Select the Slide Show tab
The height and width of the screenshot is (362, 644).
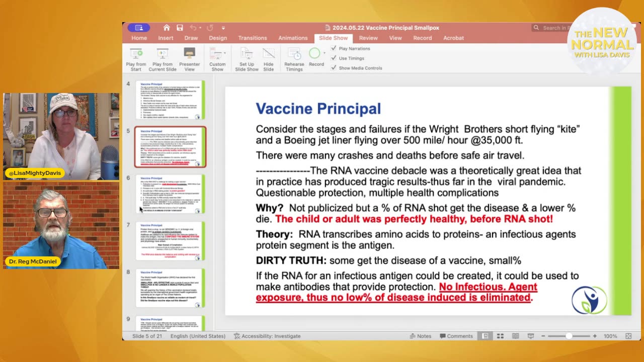[333, 38]
